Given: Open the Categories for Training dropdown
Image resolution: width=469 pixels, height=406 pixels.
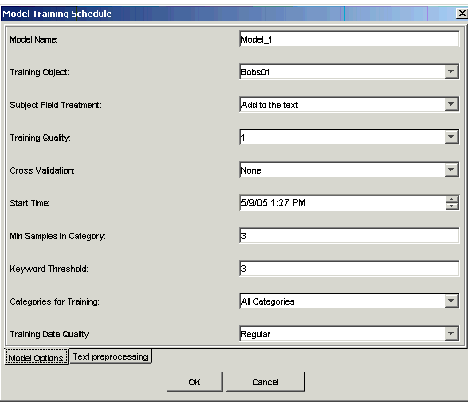Looking at the screenshot, I should [x=451, y=301].
